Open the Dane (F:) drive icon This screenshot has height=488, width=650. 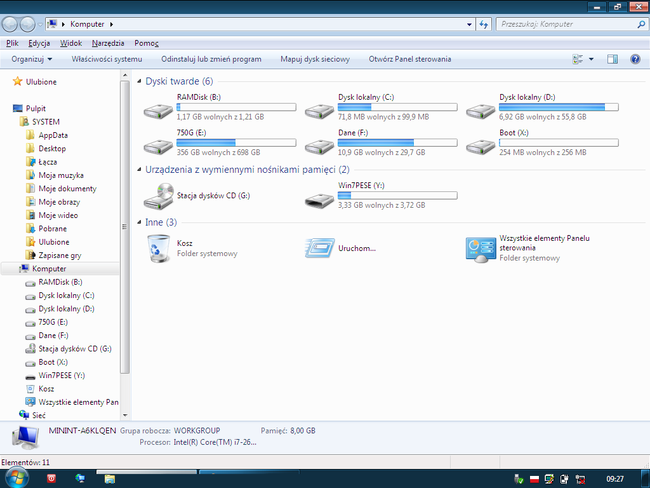[319, 147]
